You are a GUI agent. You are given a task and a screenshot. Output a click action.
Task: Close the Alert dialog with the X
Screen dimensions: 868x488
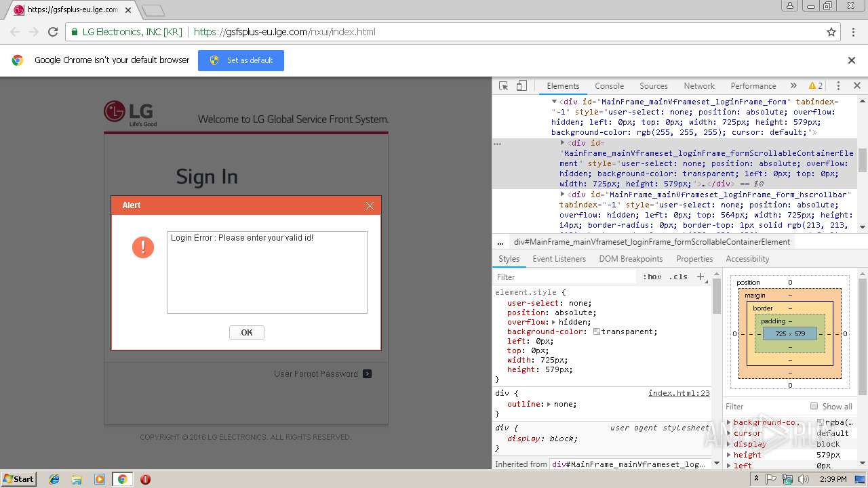point(370,205)
